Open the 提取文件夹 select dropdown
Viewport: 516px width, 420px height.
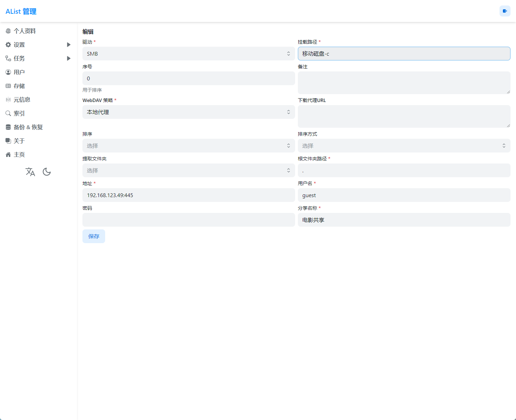tap(189, 170)
